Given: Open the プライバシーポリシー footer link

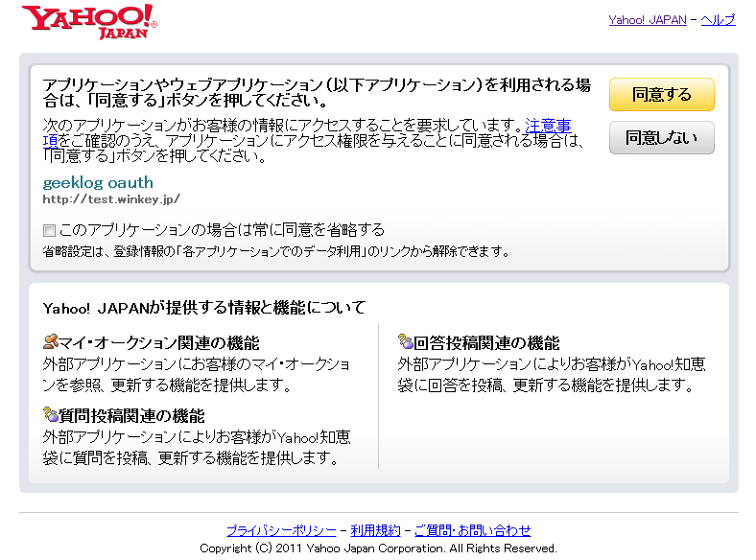Looking at the screenshot, I should click(281, 530).
